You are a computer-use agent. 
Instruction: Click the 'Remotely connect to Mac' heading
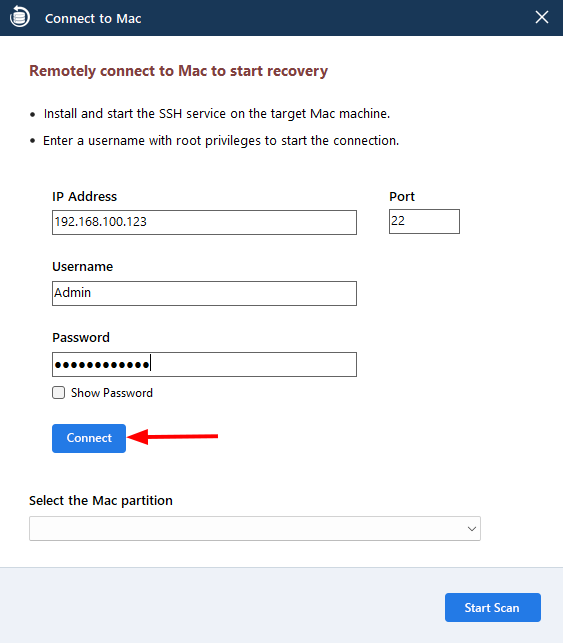pyautogui.click(x=178, y=71)
